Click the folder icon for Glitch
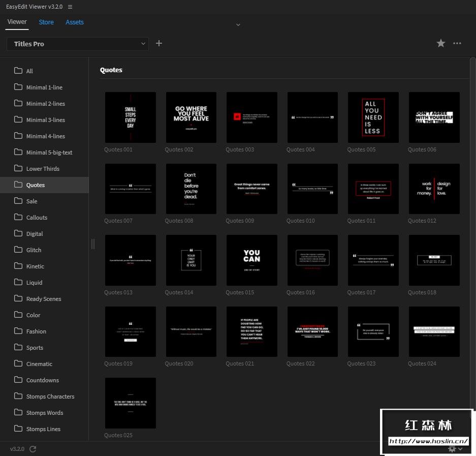This screenshot has height=456, width=476. (18, 250)
